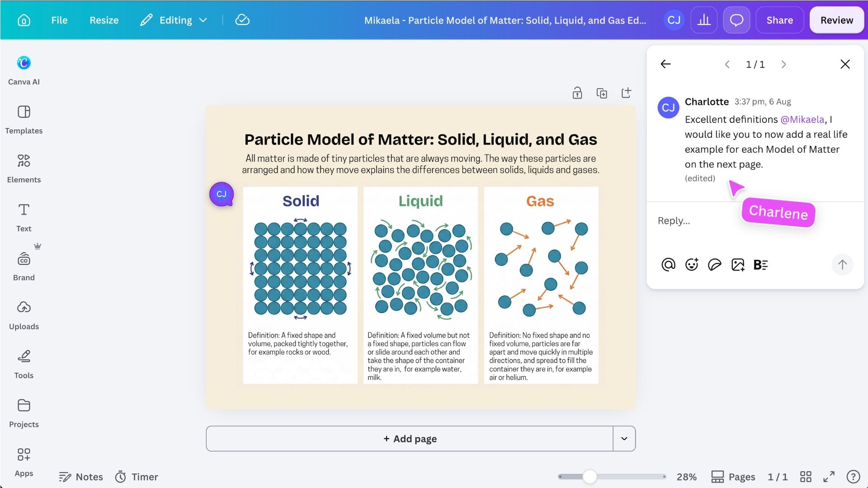Send the reply with arrow button
This screenshot has height=488, width=868.
click(x=842, y=265)
